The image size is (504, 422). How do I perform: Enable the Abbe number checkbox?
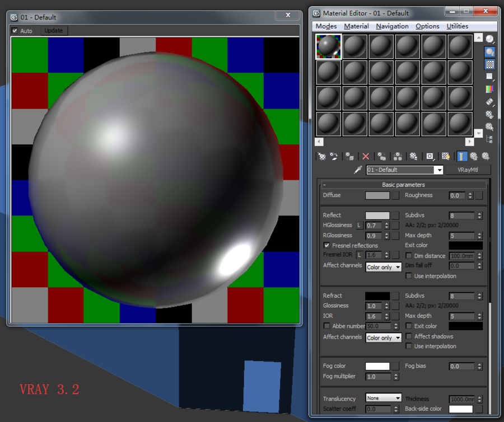[327, 326]
